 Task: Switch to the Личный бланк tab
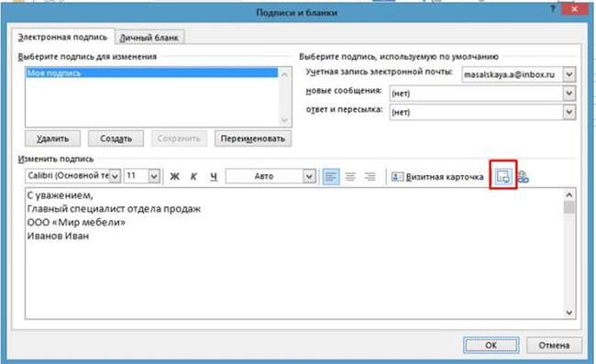(149, 38)
